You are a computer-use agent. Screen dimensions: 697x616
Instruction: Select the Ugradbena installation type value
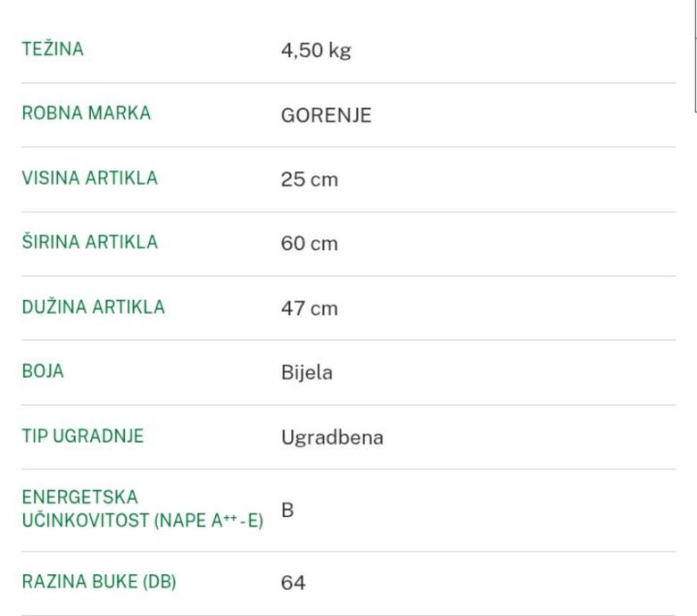(x=332, y=437)
